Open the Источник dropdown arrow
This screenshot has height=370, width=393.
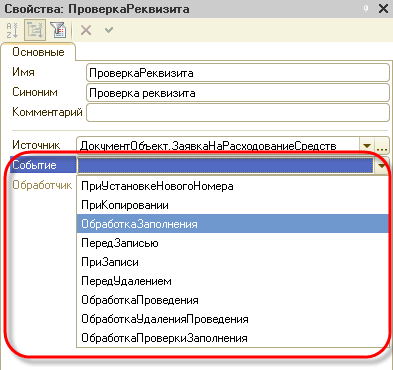[x=366, y=146]
